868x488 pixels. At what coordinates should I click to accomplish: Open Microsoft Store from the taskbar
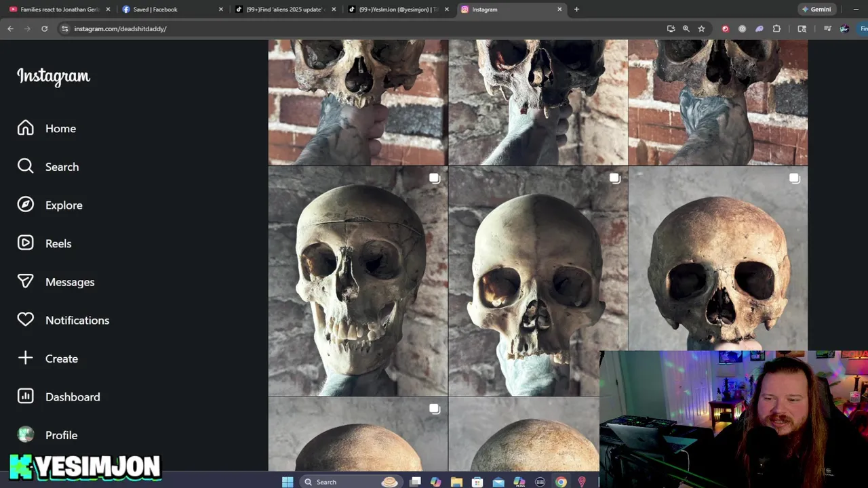pyautogui.click(x=477, y=482)
